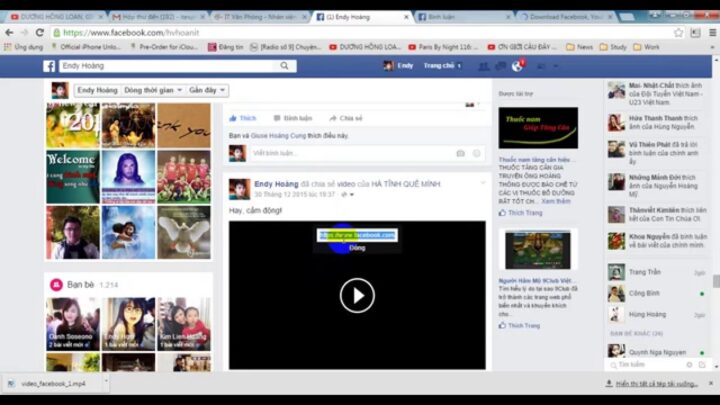720x405 pixels.
Task: Click the highlighted facebook.com link field
Action: [x=357, y=235]
